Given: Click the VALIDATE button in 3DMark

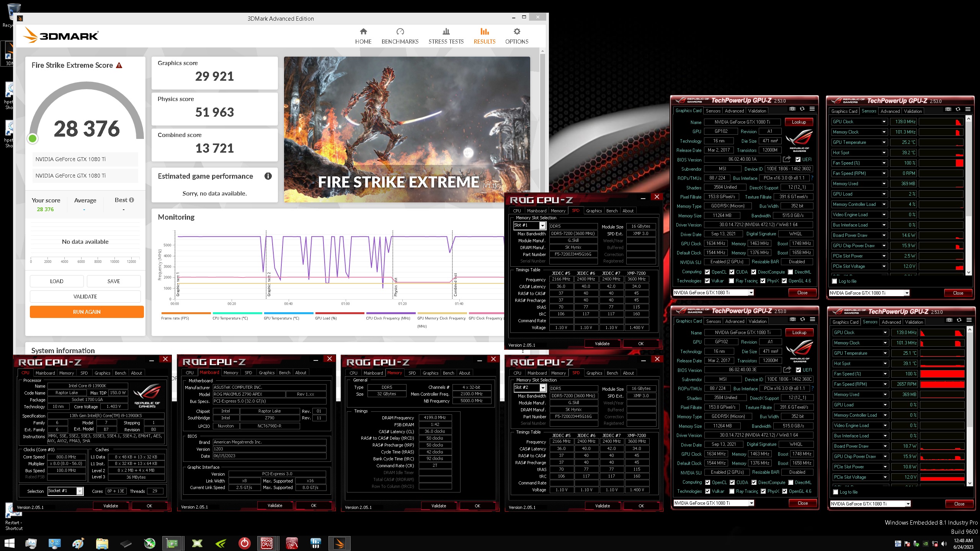Looking at the screenshot, I should click(85, 297).
